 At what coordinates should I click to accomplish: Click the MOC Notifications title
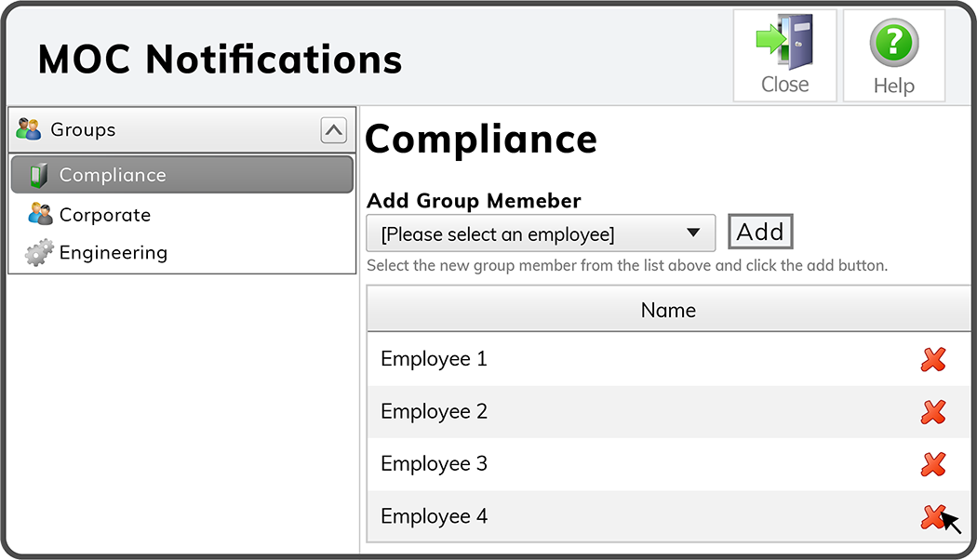220,60
